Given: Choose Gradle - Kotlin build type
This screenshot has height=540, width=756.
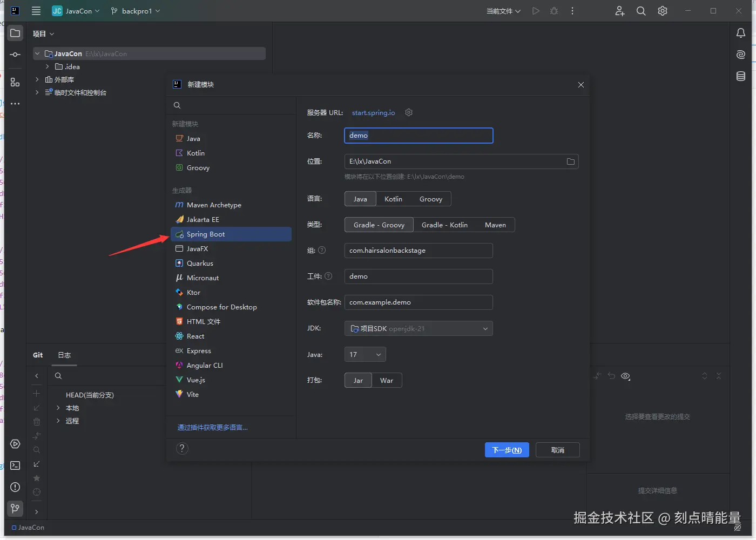Looking at the screenshot, I should [x=444, y=225].
